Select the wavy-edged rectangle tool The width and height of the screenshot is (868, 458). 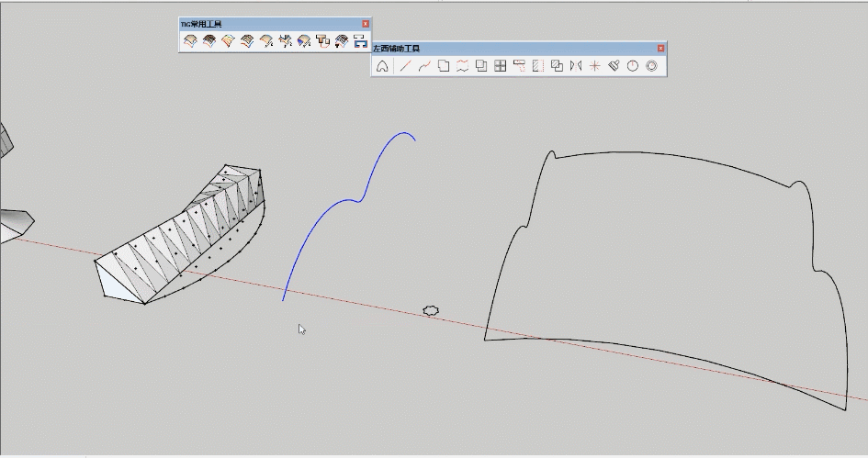[462, 66]
